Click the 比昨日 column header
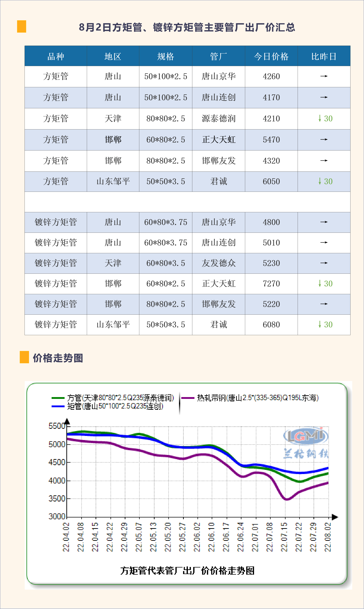 point(324,56)
